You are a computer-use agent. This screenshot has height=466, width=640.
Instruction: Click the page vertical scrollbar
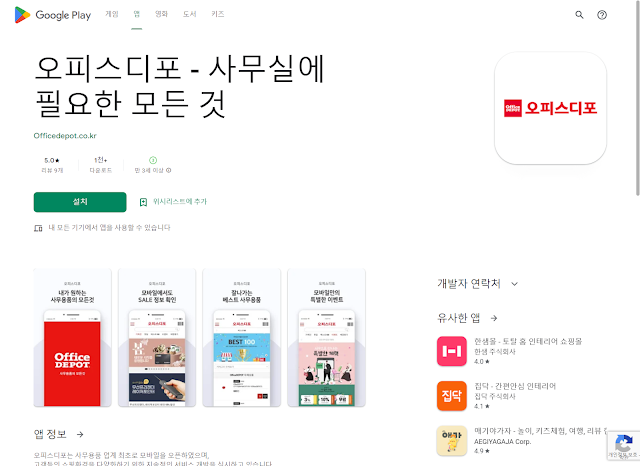coord(637,98)
